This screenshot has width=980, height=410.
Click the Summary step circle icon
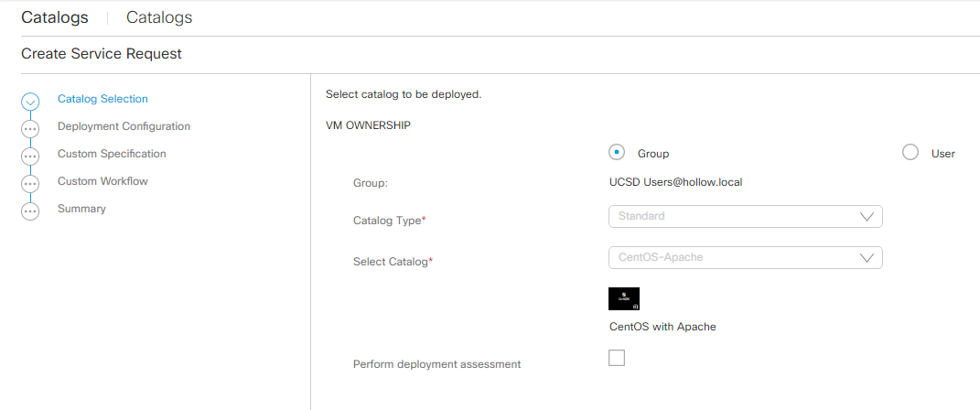click(x=30, y=211)
